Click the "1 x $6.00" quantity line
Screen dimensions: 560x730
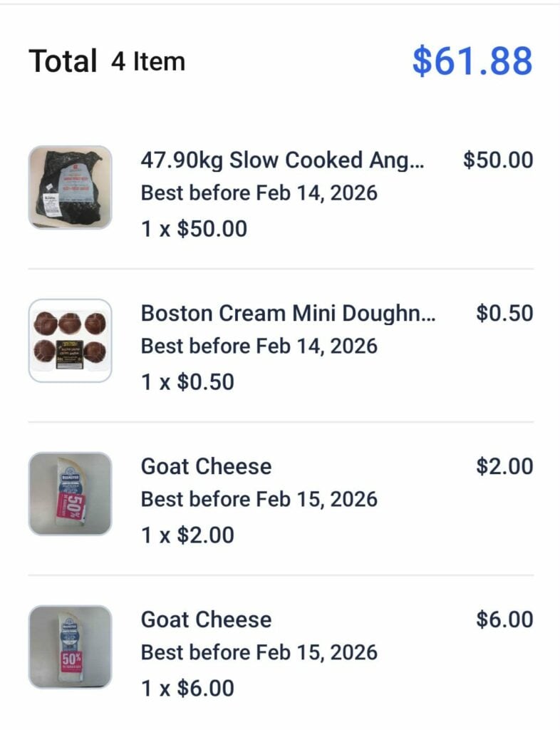click(187, 689)
